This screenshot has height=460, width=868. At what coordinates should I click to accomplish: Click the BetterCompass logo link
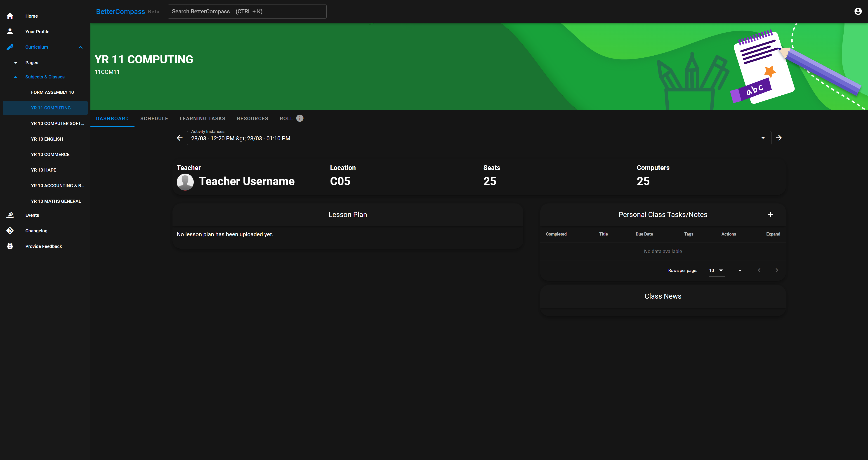pyautogui.click(x=120, y=12)
